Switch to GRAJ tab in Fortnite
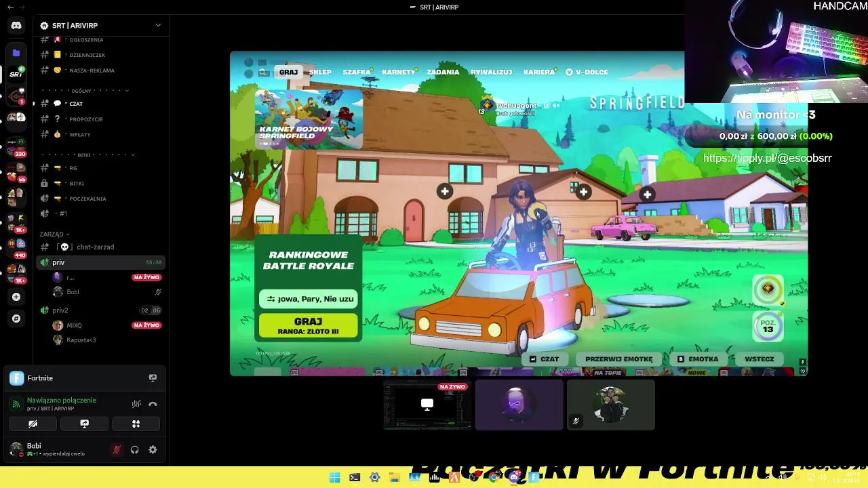This screenshot has width=868, height=488. point(288,72)
